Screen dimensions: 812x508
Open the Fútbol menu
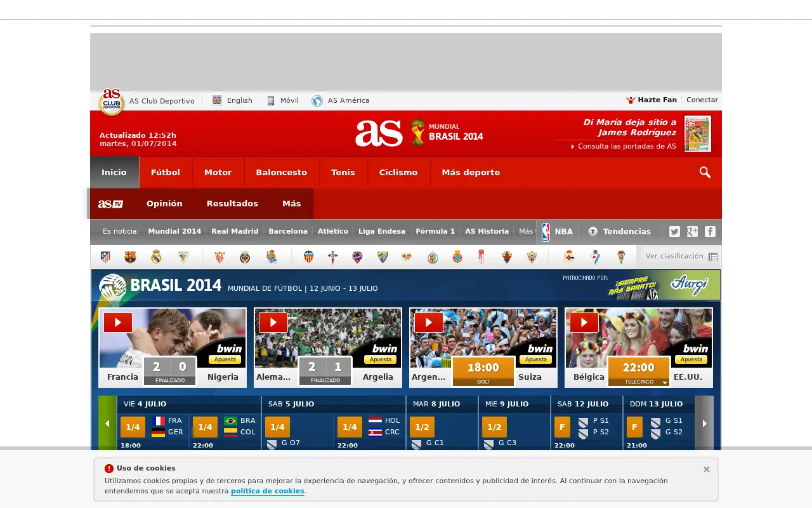point(166,172)
